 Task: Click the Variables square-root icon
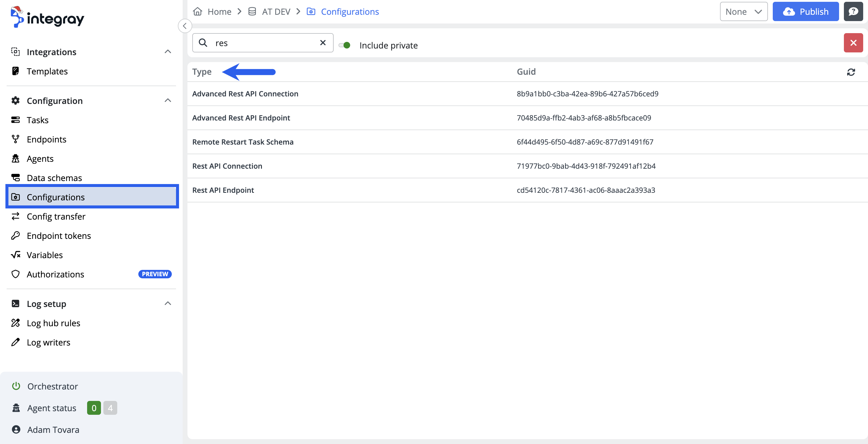point(15,255)
